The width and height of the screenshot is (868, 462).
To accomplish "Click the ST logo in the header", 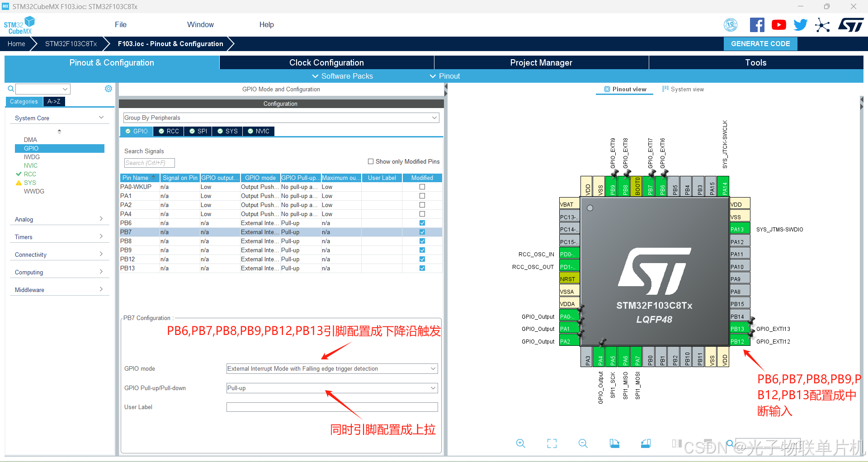I will tap(851, 25).
